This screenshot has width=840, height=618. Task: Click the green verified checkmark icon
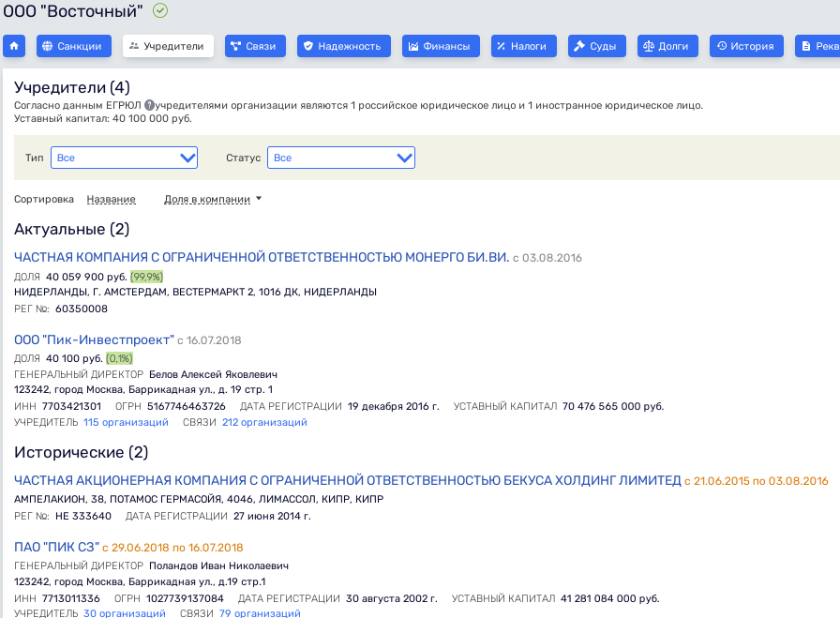160,11
